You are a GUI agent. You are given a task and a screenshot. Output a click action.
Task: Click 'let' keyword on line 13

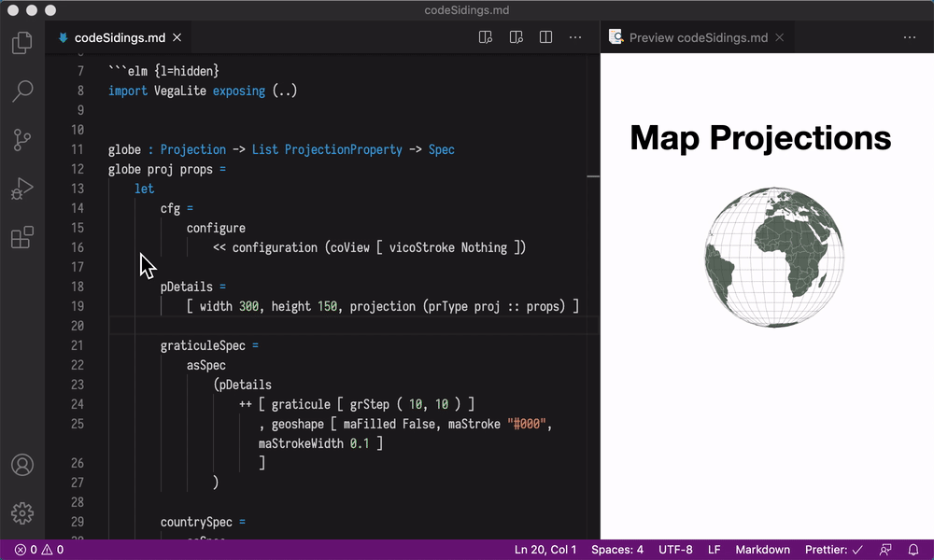tap(144, 189)
